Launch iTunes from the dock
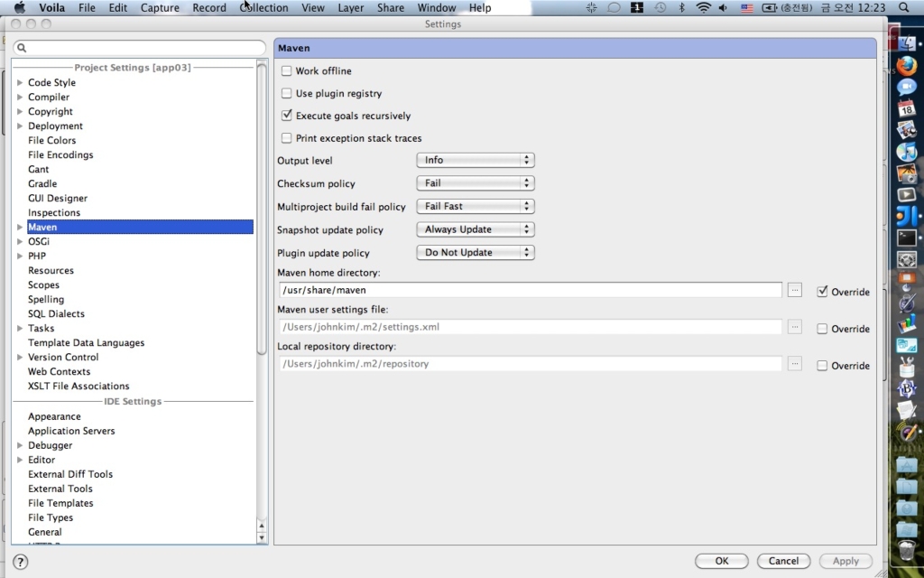 coord(907,152)
